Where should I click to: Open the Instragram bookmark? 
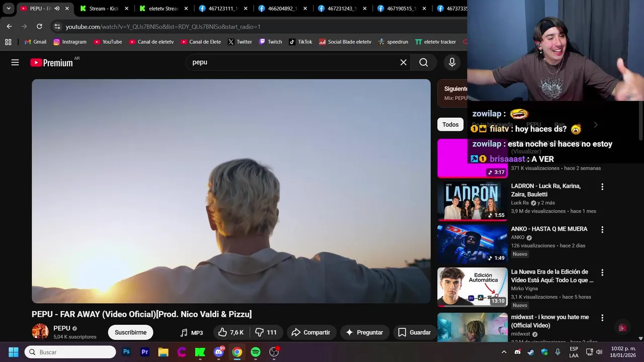point(70,42)
